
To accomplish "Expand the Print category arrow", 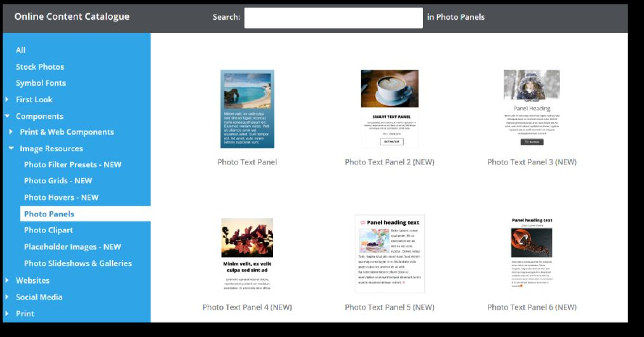I will tap(7, 314).
